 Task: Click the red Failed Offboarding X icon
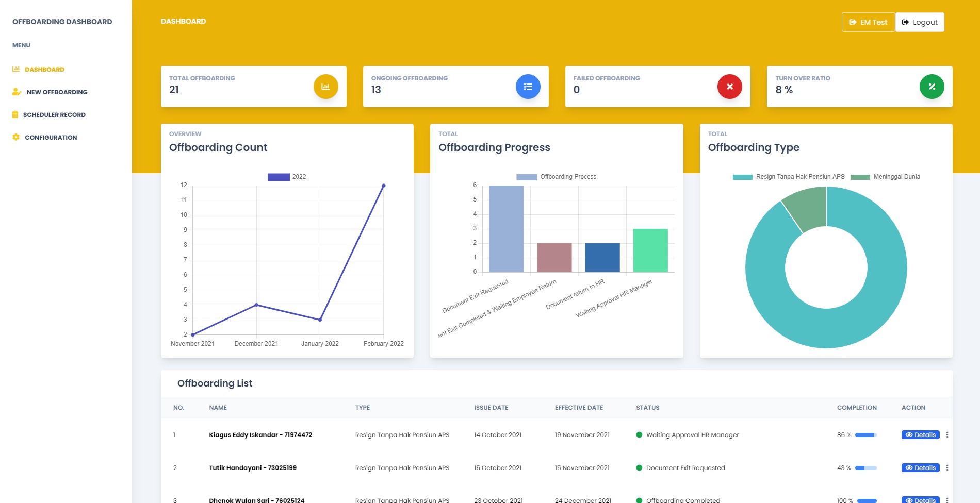[x=729, y=87]
